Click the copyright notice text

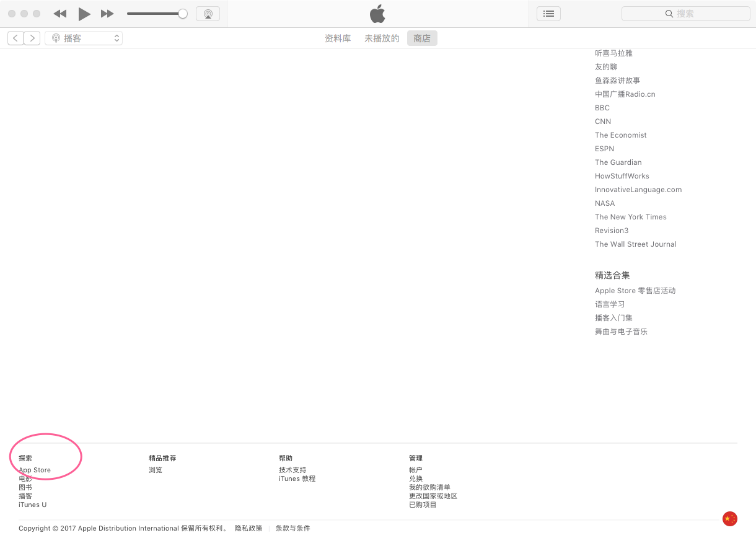pos(123,528)
